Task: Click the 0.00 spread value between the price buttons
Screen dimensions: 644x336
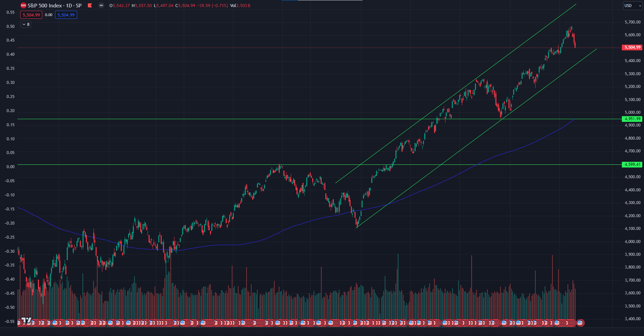Action: coord(49,15)
